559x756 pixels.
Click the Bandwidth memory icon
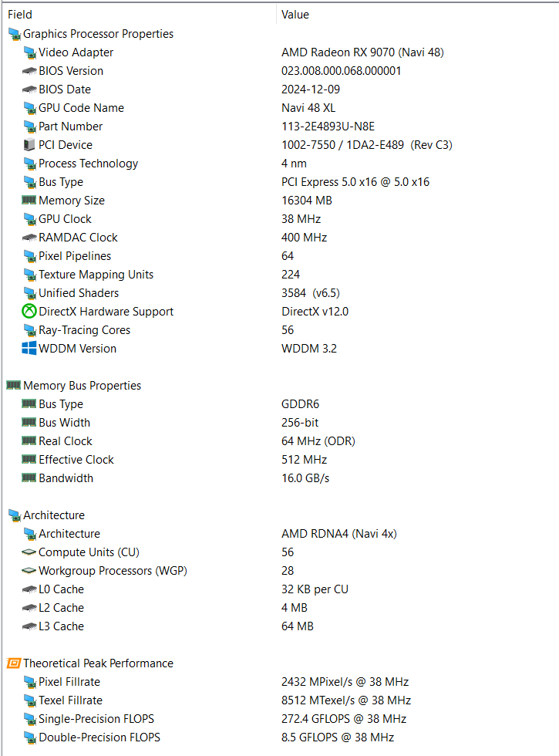(x=29, y=478)
